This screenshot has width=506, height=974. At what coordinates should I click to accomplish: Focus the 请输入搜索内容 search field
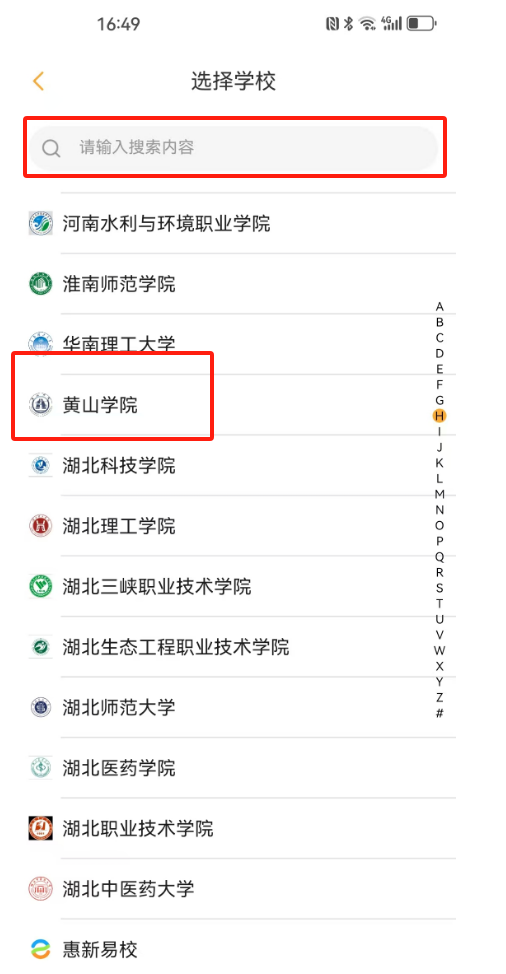click(234, 148)
